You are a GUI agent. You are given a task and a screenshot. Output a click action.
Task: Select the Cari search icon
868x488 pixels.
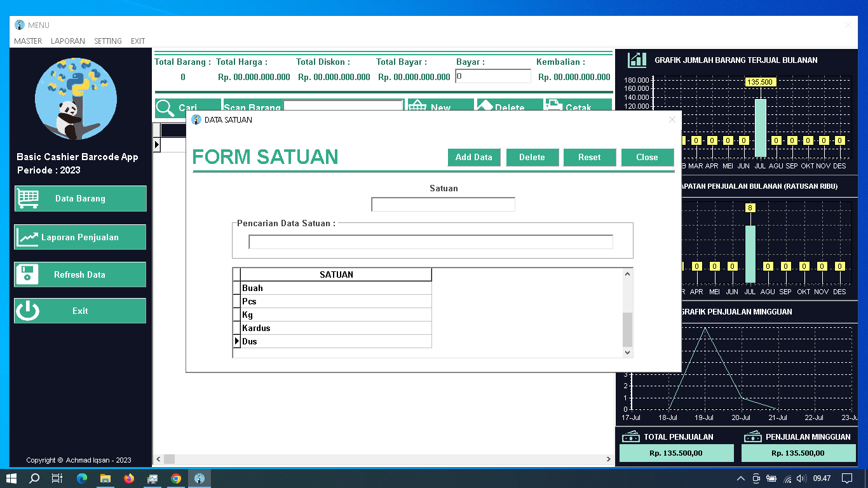click(x=164, y=107)
